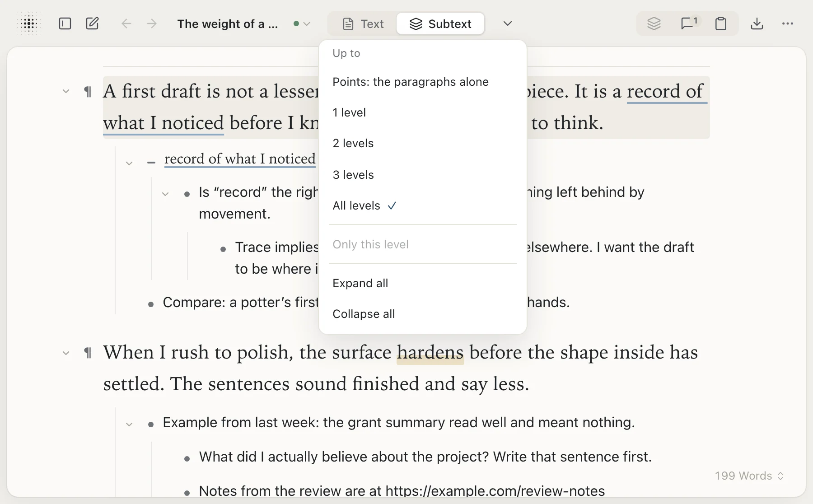
Task: Switch to the Text tab
Action: [x=363, y=23]
